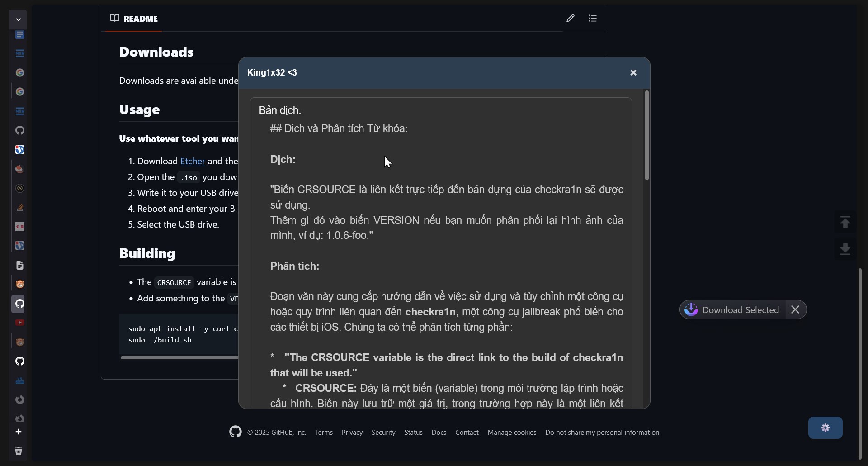Open the white document sidebar tab
This screenshot has height=466, width=868.
(19, 265)
